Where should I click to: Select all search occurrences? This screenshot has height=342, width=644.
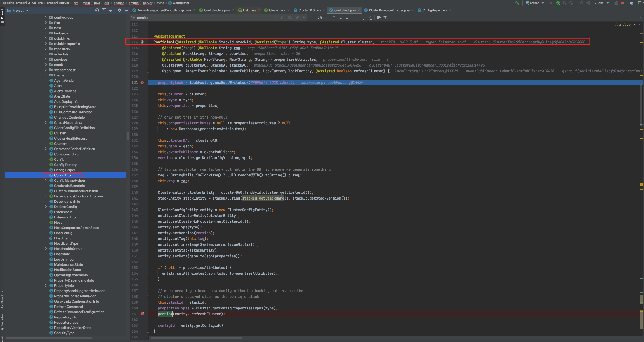click(x=370, y=18)
